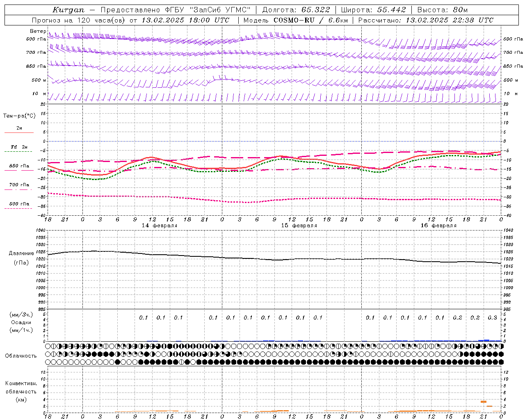Click the (гПа) unit under Давление
Screen dimensions: 525x420
21,263
